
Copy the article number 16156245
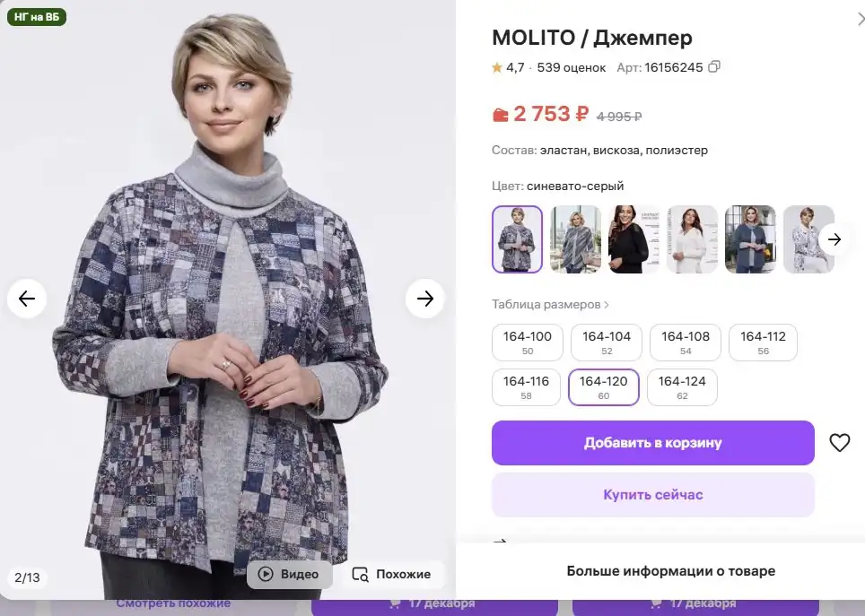(x=715, y=66)
